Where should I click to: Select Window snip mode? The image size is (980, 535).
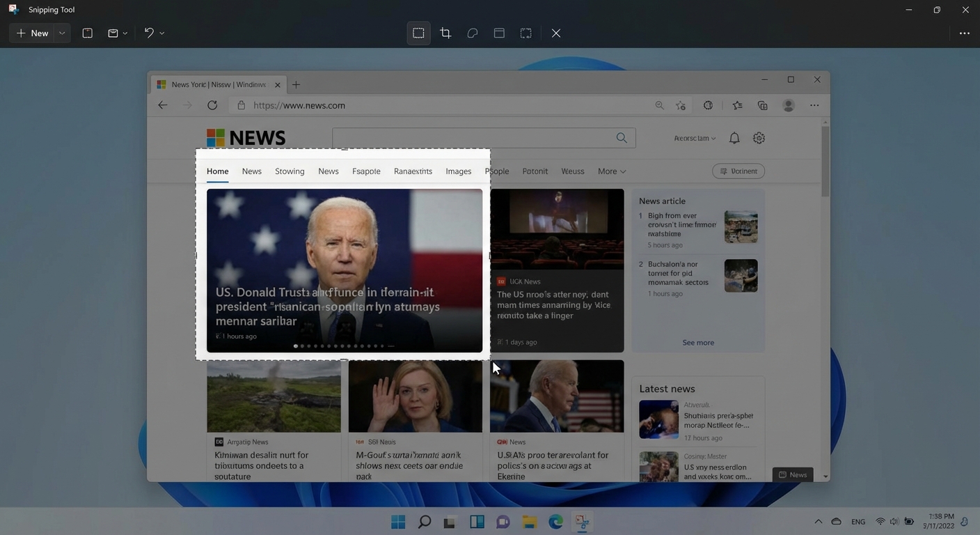[x=498, y=33]
